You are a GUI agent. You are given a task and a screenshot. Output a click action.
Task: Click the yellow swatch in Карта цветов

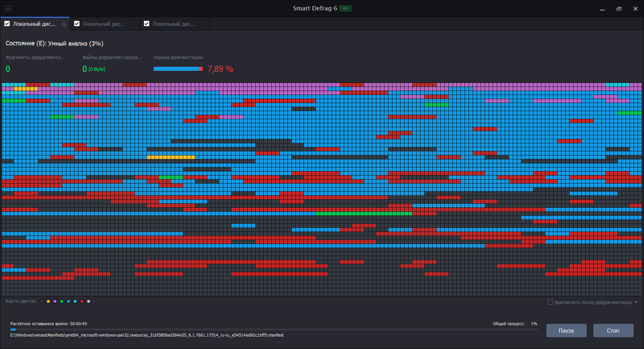point(48,302)
